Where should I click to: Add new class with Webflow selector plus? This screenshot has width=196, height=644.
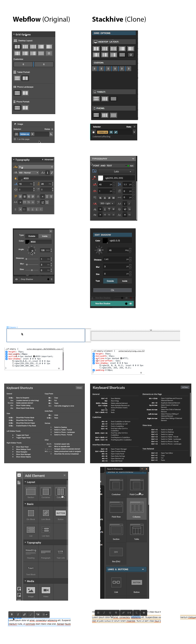click(32, 134)
